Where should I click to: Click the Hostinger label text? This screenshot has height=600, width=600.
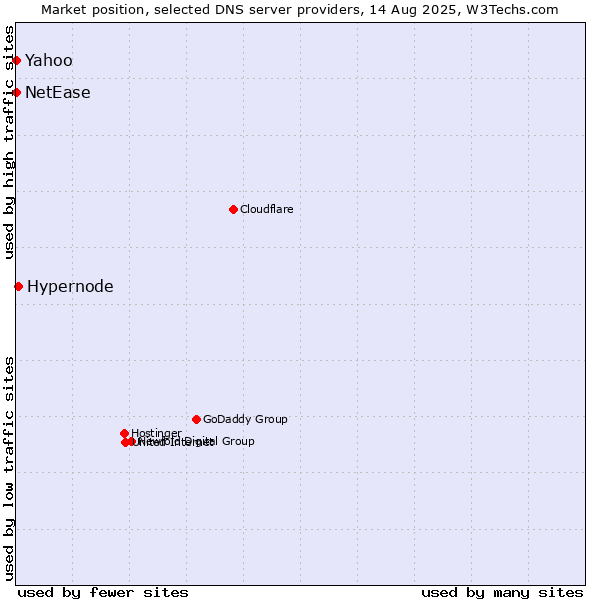coord(156,433)
